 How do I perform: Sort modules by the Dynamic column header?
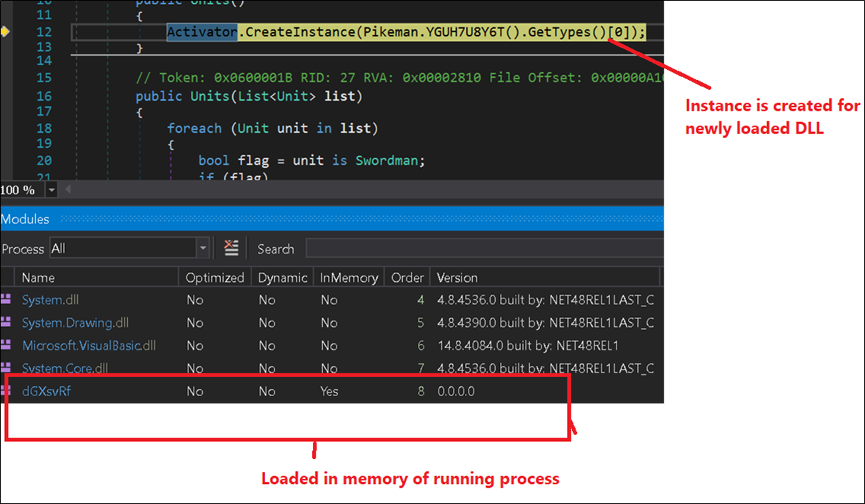point(282,278)
